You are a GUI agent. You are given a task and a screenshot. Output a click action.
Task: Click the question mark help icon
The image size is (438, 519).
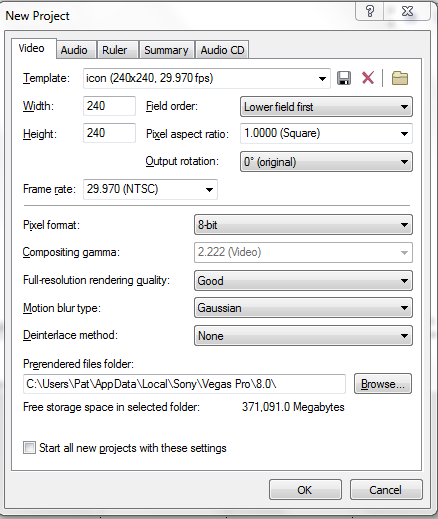click(370, 12)
